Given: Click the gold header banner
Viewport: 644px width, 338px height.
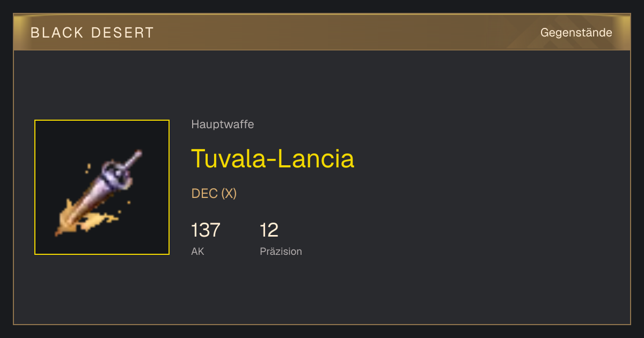Looking at the screenshot, I should click(322, 32).
